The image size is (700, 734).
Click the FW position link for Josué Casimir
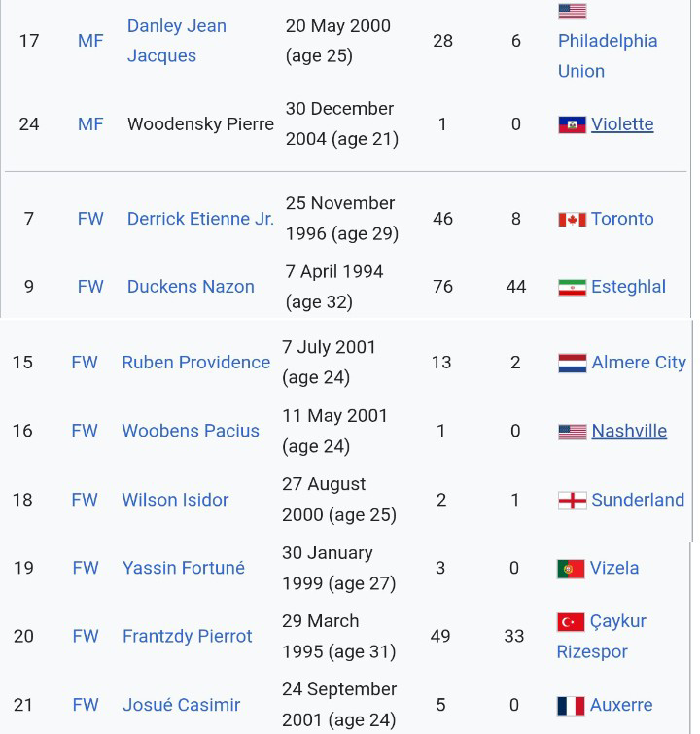pyautogui.click(x=86, y=705)
